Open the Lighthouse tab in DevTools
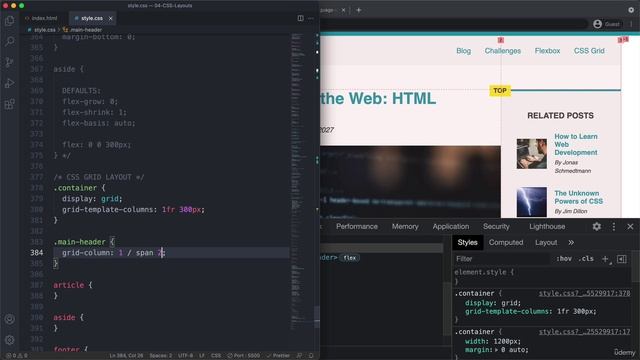Screen dimensions: 640x360 [547, 227]
